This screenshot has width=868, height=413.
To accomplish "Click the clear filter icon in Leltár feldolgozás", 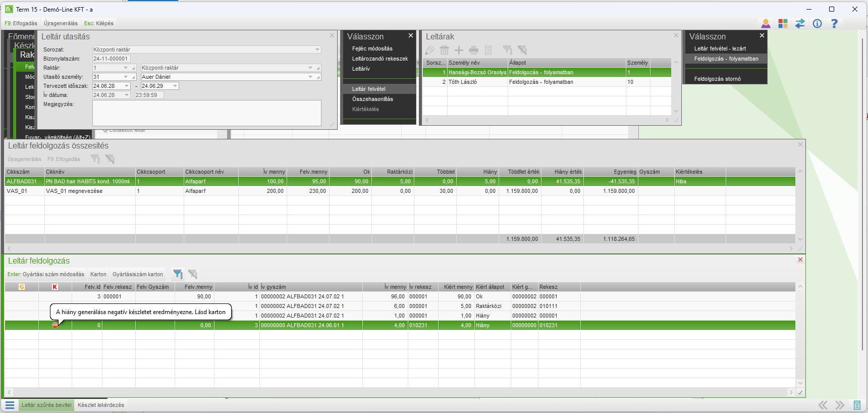I will (192, 274).
